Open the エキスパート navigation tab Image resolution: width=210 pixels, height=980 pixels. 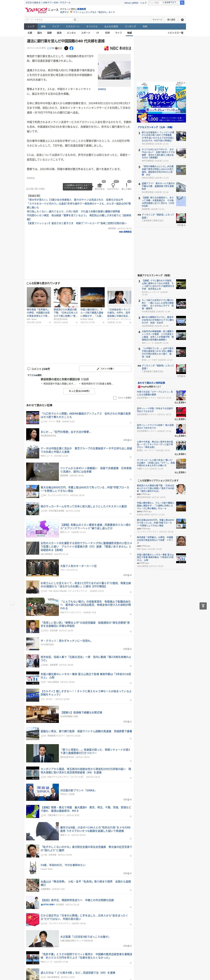click(x=72, y=27)
